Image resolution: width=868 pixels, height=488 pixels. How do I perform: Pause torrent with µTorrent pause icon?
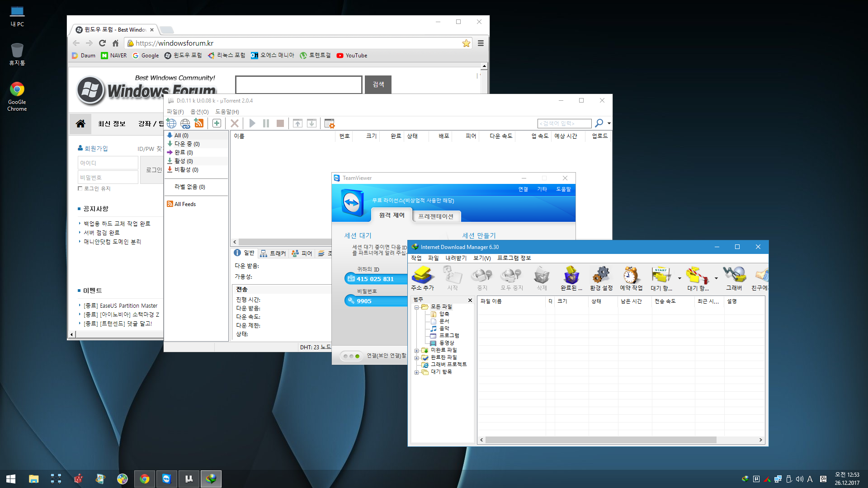point(266,123)
